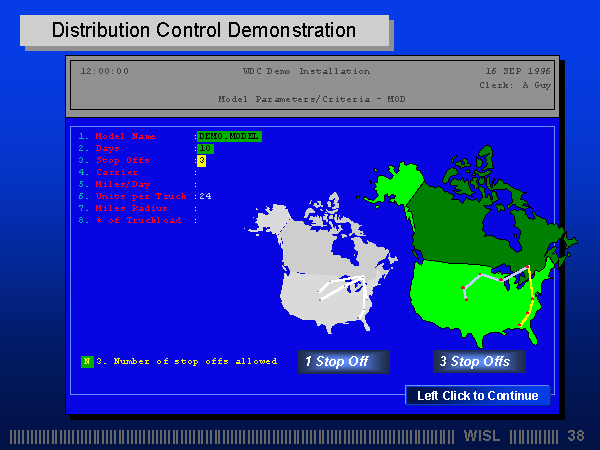Click the 16 SEP 1996 date
Image resolution: width=600 pixels, height=450 pixels.
(518, 71)
